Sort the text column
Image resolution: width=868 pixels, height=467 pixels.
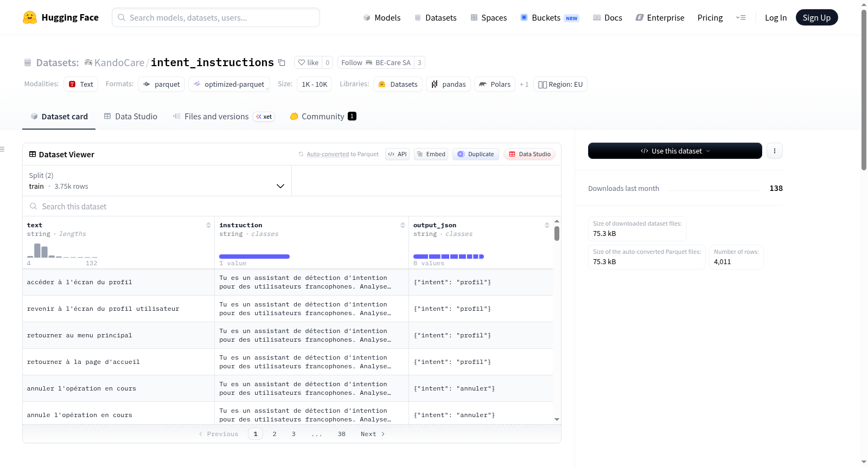pyautogui.click(x=208, y=225)
